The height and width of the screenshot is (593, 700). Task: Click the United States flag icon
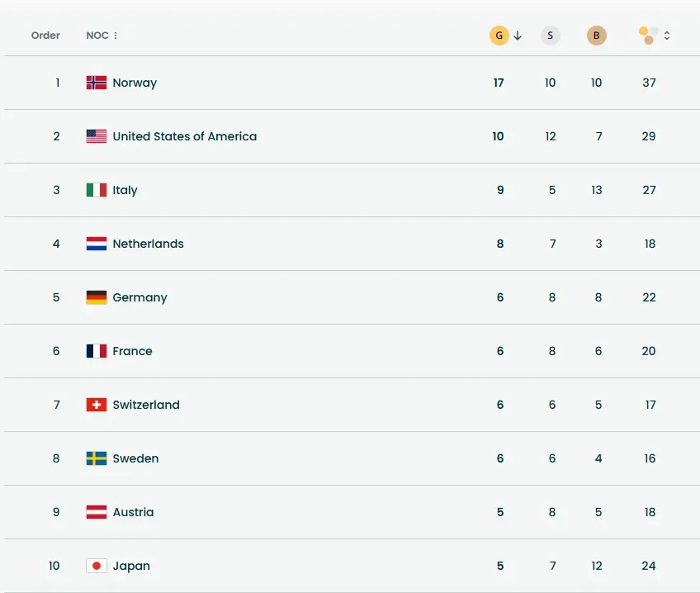97,136
